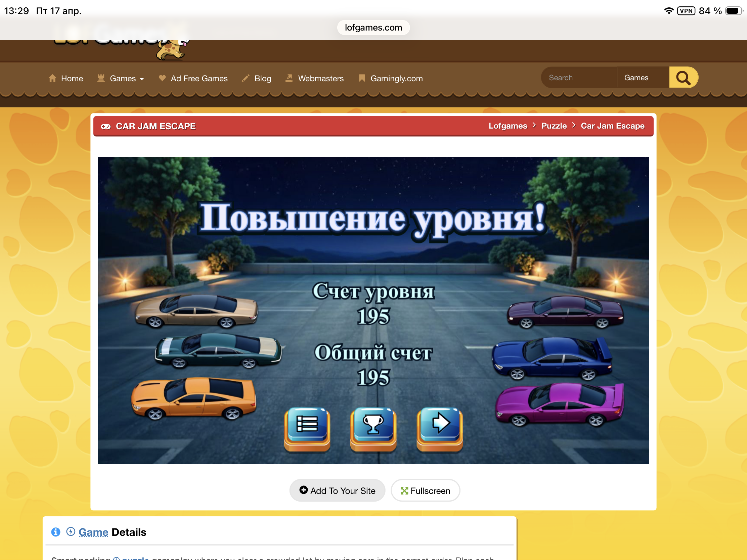The image size is (747, 560).
Task: Go to the Blog menu item
Action: point(262,78)
